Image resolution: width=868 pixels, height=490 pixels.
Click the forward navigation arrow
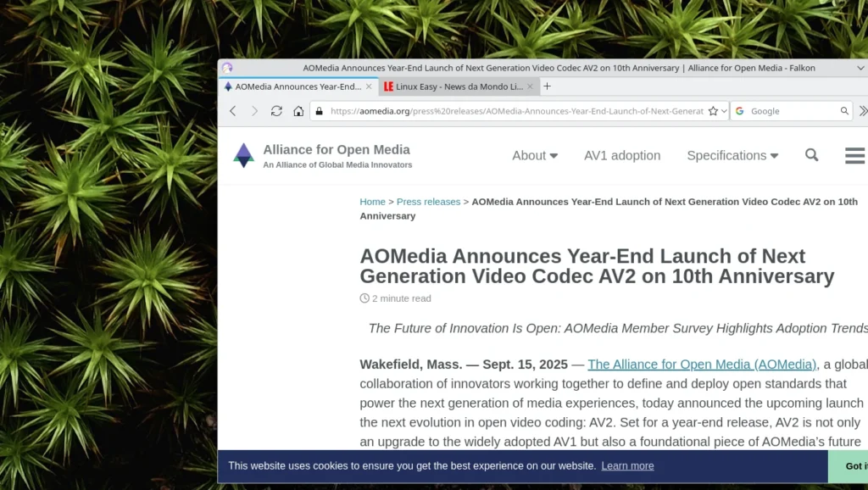tap(254, 110)
